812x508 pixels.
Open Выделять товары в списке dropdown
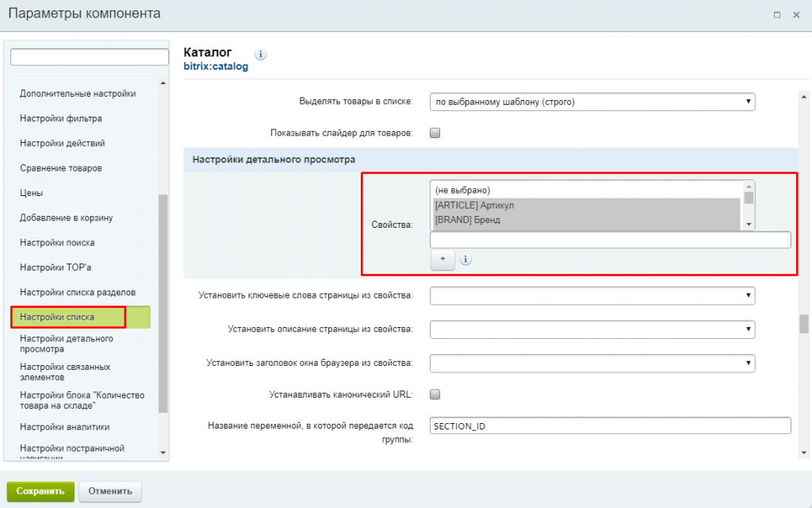click(x=592, y=102)
